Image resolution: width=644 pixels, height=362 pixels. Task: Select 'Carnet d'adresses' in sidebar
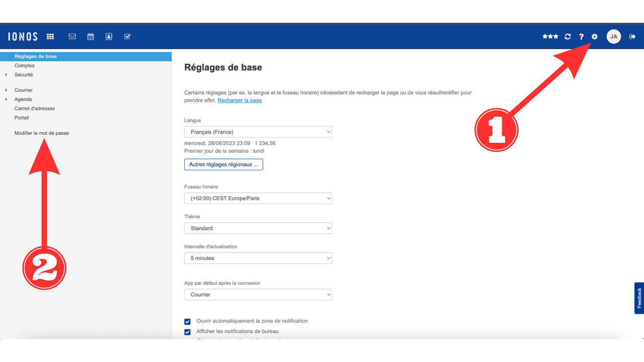[x=35, y=109]
